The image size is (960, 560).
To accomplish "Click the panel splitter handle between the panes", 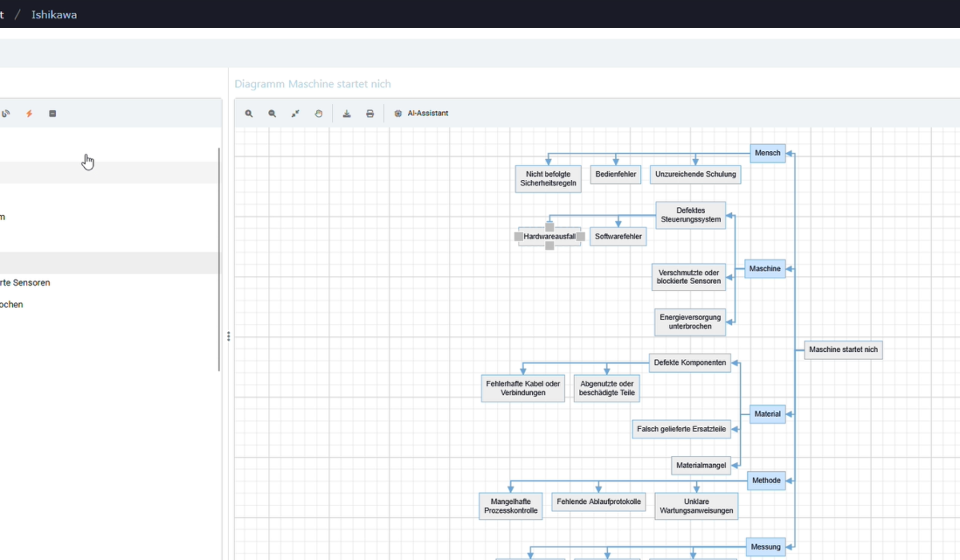I will point(229,336).
